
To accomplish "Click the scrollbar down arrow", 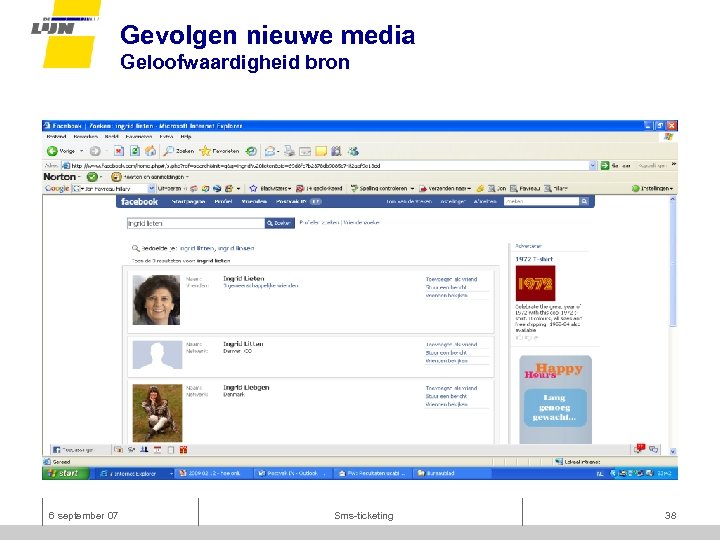I will pos(673,451).
